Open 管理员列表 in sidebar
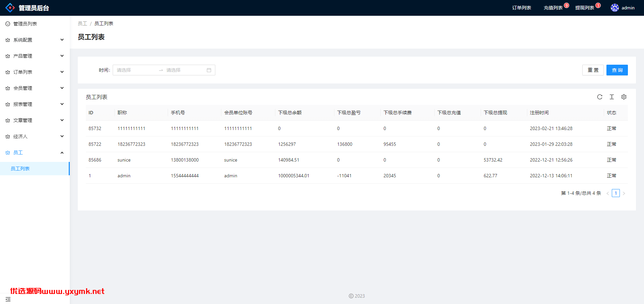644x304 pixels. pos(35,24)
